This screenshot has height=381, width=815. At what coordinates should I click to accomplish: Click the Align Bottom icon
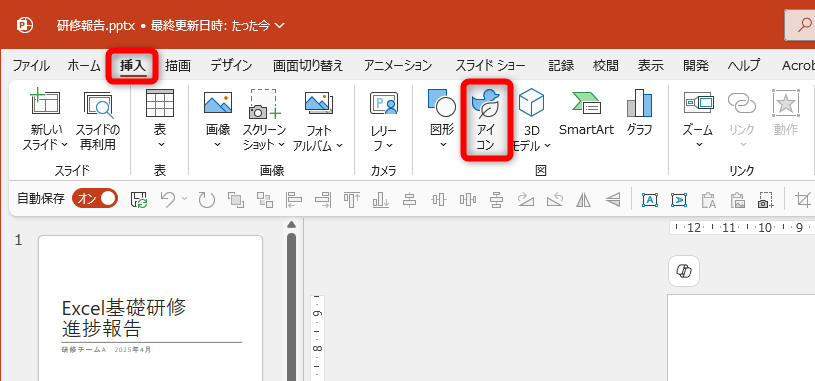(x=381, y=199)
